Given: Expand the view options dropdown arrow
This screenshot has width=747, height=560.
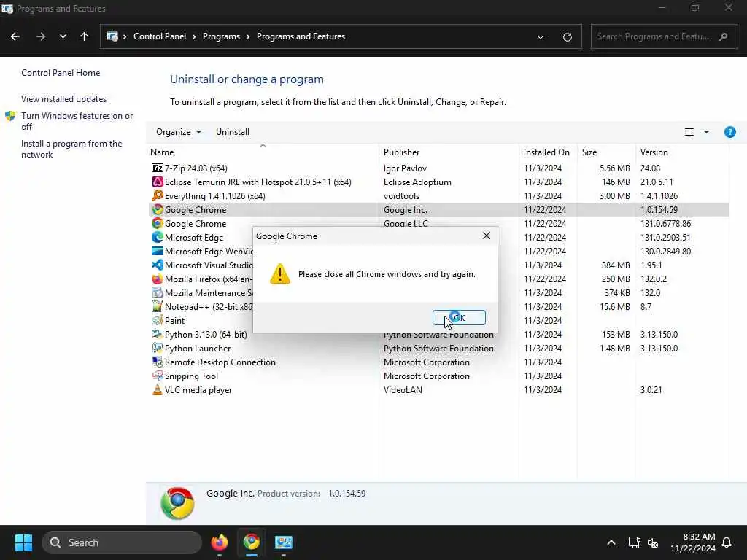Looking at the screenshot, I should coord(706,132).
